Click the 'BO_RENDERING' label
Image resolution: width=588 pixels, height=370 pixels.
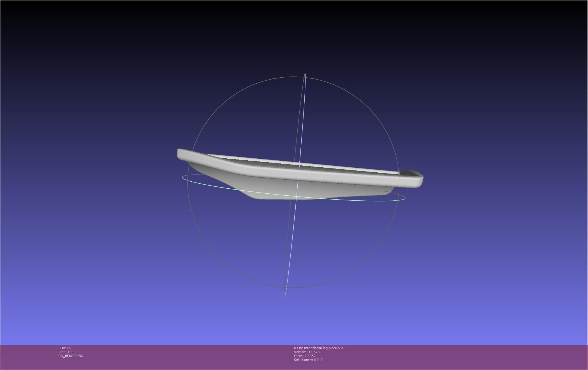71,356
